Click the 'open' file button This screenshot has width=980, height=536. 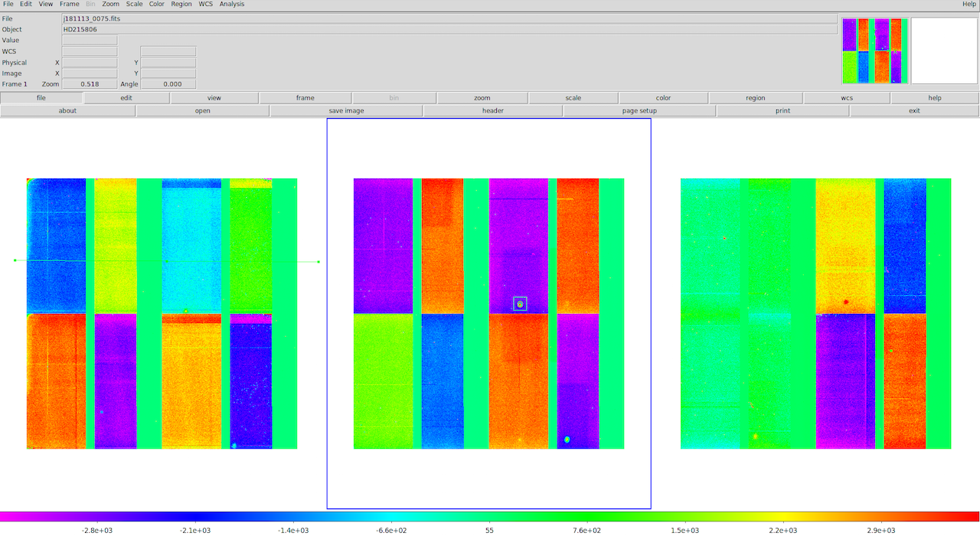[202, 111]
